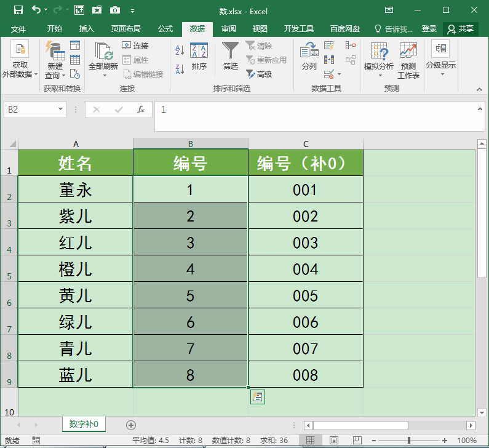Click the Insert Function fx icon

[141, 110]
